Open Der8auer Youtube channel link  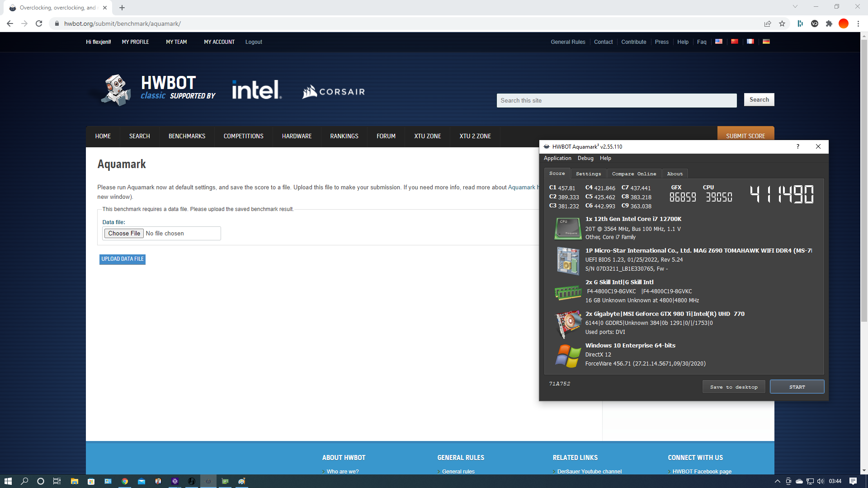point(589,471)
